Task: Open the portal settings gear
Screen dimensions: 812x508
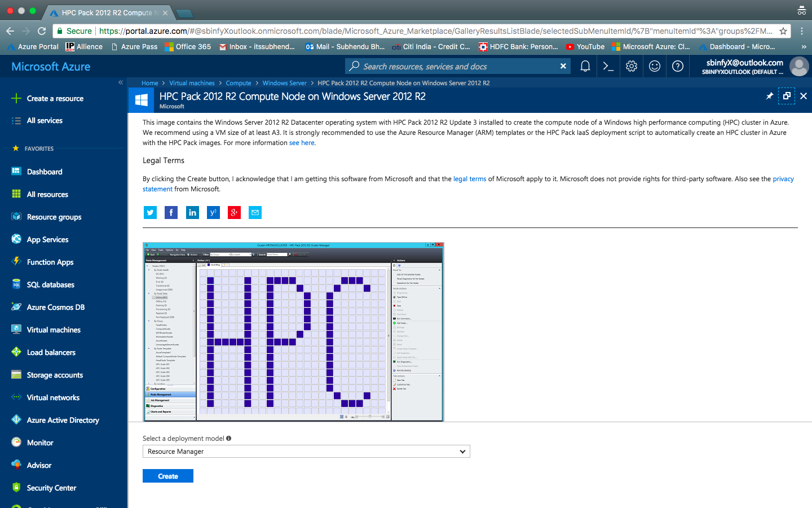Action: pyautogui.click(x=631, y=66)
